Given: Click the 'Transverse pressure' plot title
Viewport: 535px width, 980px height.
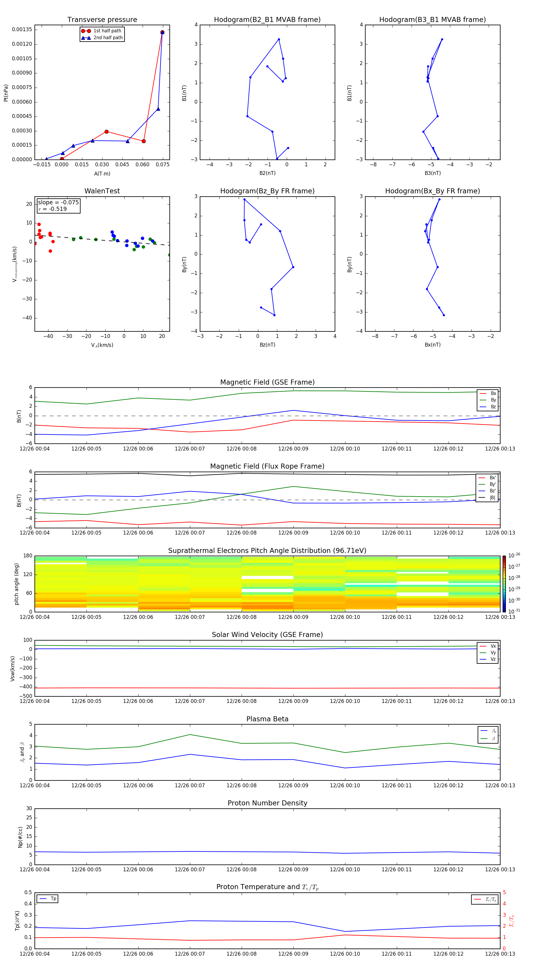Looking at the screenshot, I should [102, 20].
